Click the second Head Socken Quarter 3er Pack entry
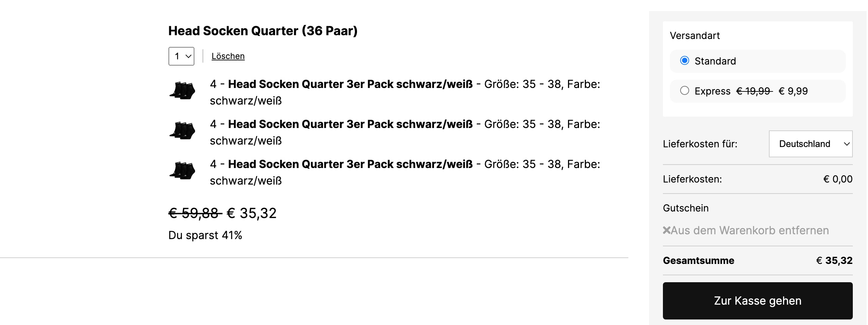Screen dimensions: 868x325 click(350, 124)
